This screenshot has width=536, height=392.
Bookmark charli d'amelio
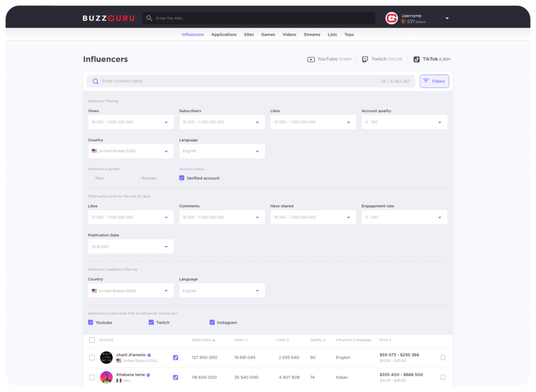443,357
